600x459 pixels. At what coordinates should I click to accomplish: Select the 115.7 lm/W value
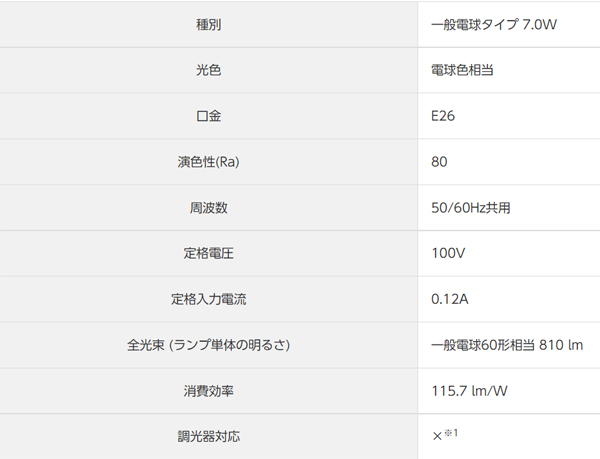click(470, 391)
